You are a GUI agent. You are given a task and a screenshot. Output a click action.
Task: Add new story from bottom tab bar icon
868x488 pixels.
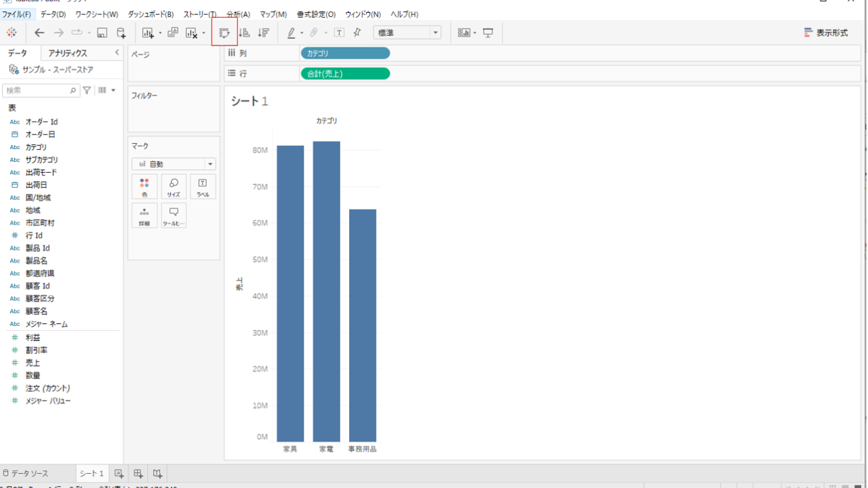coord(157,473)
